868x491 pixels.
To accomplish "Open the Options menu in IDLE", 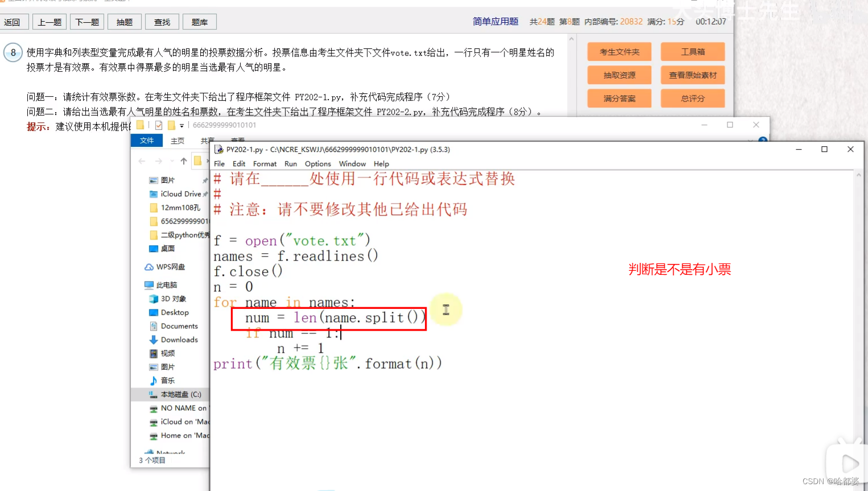I will point(318,164).
